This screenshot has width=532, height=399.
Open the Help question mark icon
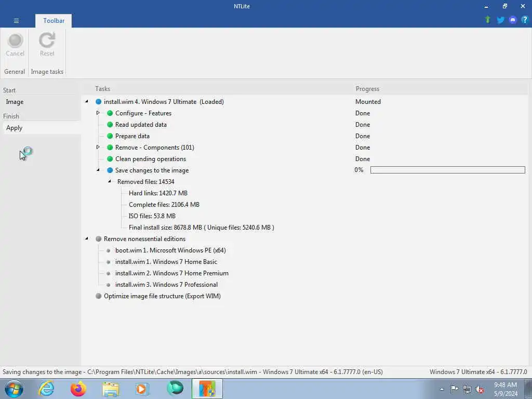pos(525,20)
